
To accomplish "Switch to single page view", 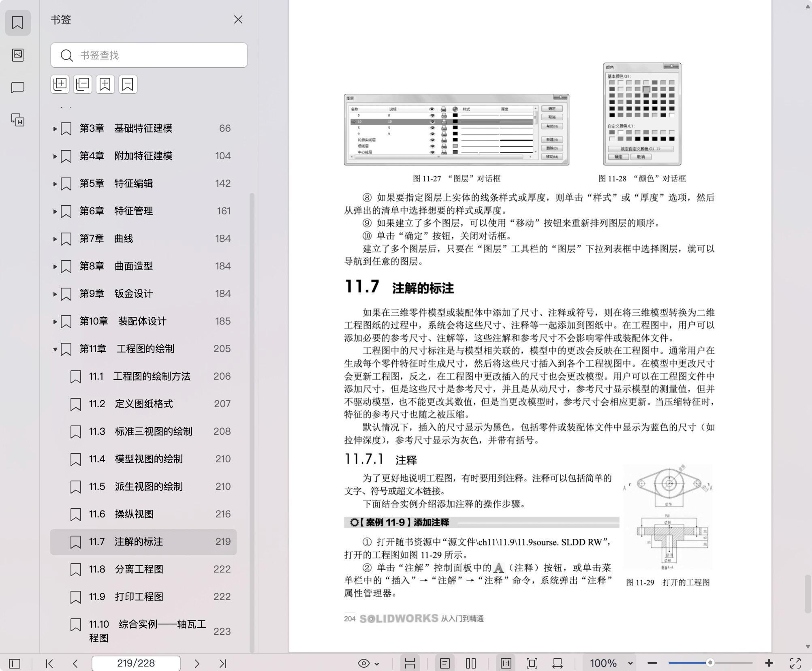I will (445, 663).
